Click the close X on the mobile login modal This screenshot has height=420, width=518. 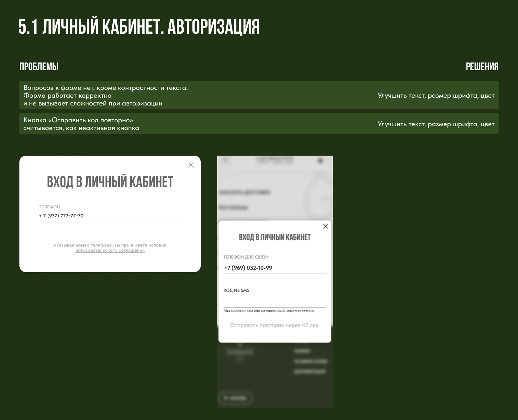(x=325, y=226)
